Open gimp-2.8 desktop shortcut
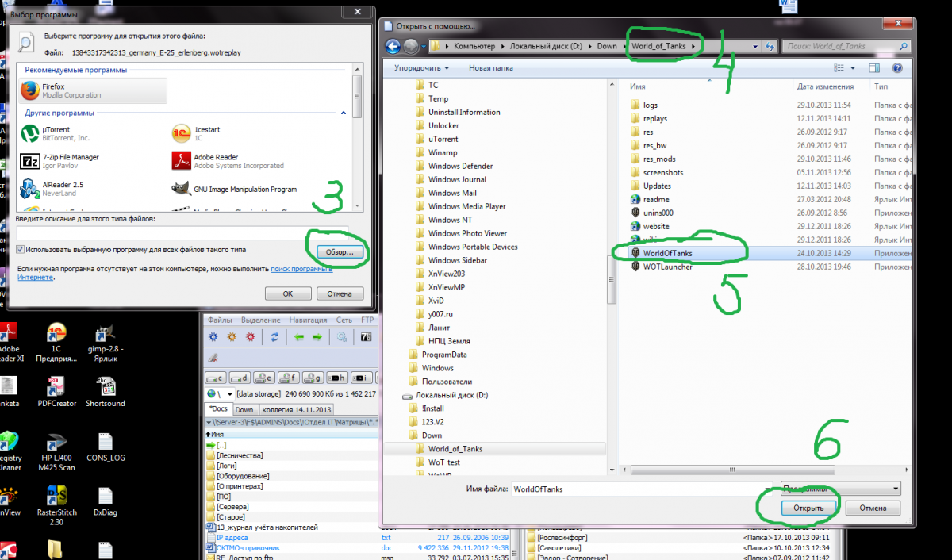Image resolution: width=952 pixels, height=560 pixels. pyautogui.click(x=106, y=342)
